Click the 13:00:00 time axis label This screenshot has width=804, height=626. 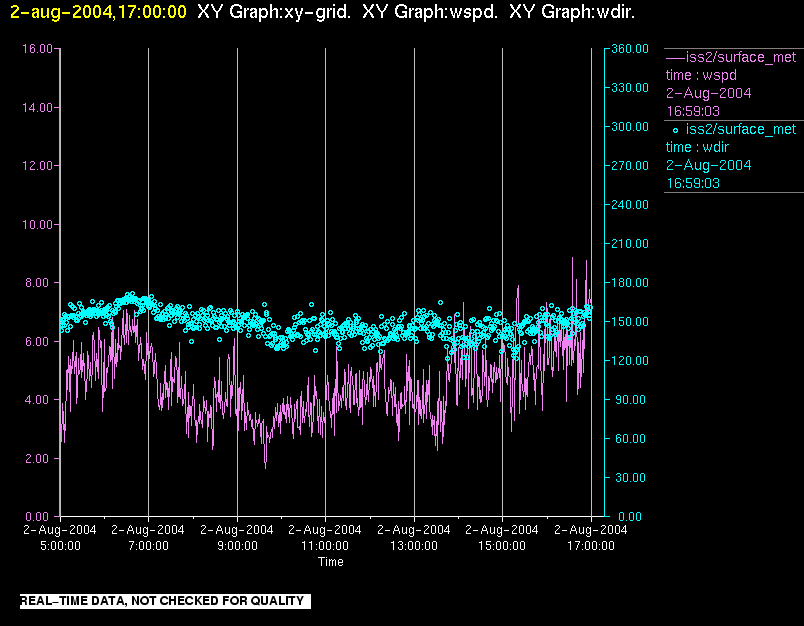[414, 546]
